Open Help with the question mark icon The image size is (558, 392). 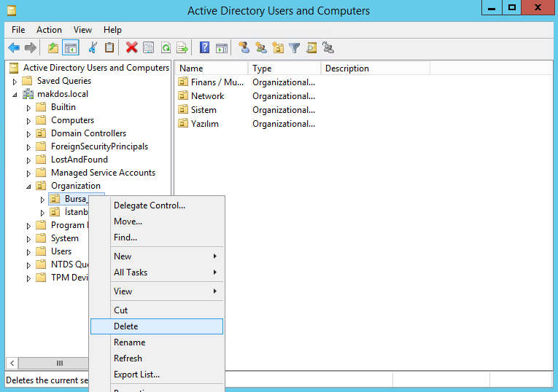205,47
